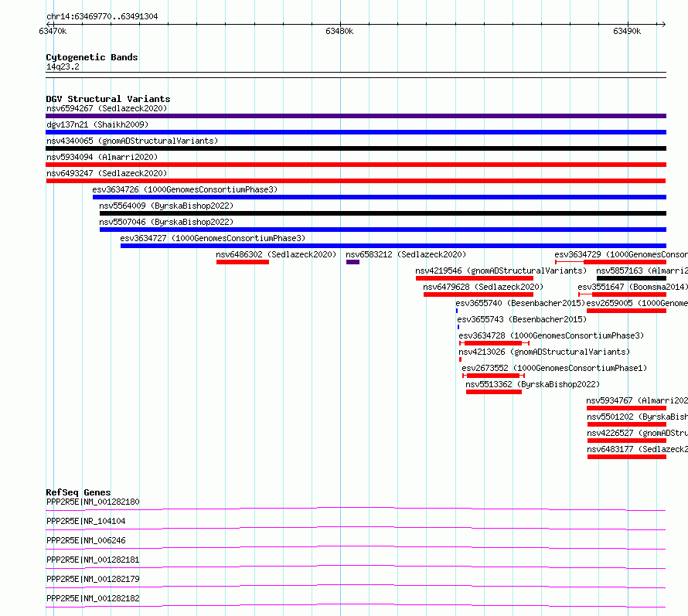Select nsv6493247 (Sedlazeck2020) label
Image resolution: width=688 pixels, height=616 pixels.
pyautogui.click(x=107, y=173)
